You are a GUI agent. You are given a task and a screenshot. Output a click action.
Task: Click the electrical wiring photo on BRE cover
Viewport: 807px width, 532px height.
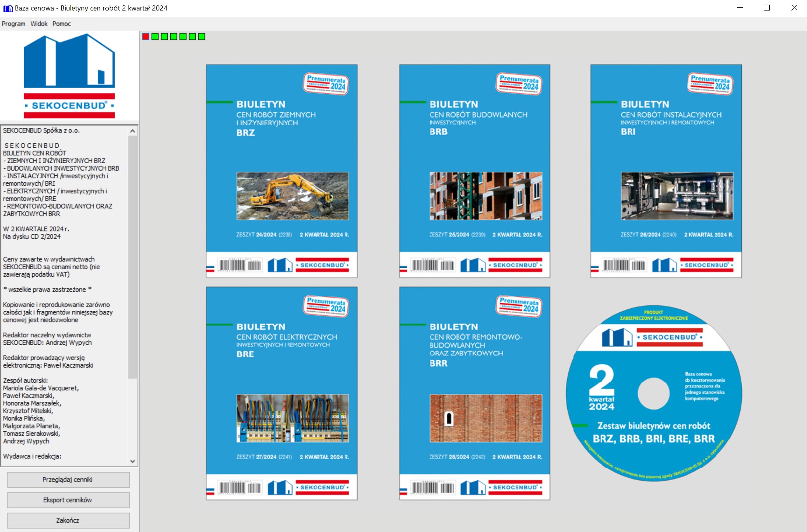[x=293, y=418]
